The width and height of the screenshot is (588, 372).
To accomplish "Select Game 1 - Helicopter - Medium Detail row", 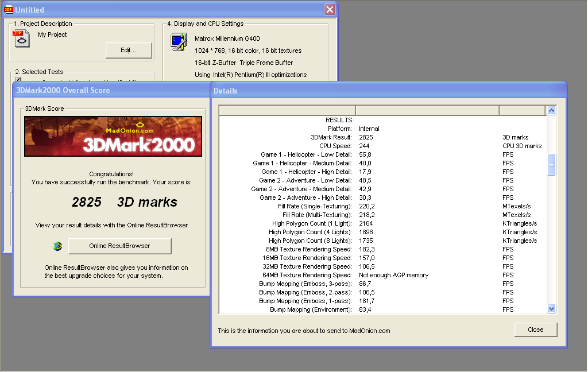I will 382,163.
